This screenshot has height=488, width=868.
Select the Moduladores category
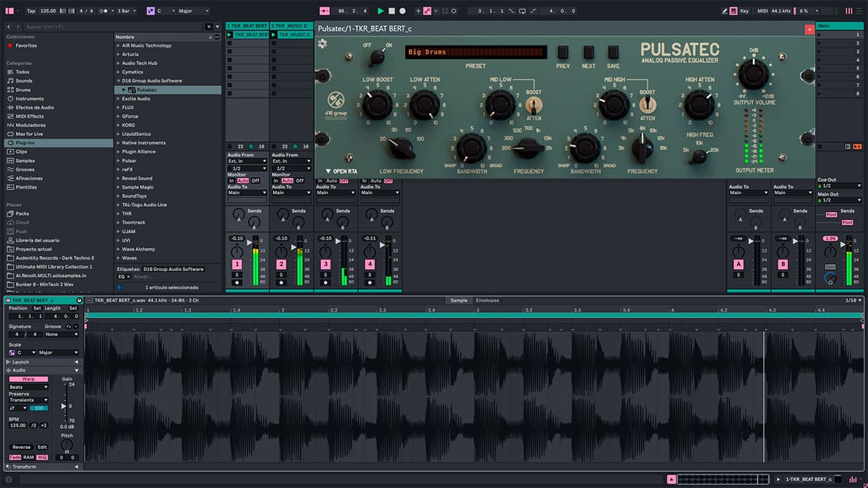30,125
